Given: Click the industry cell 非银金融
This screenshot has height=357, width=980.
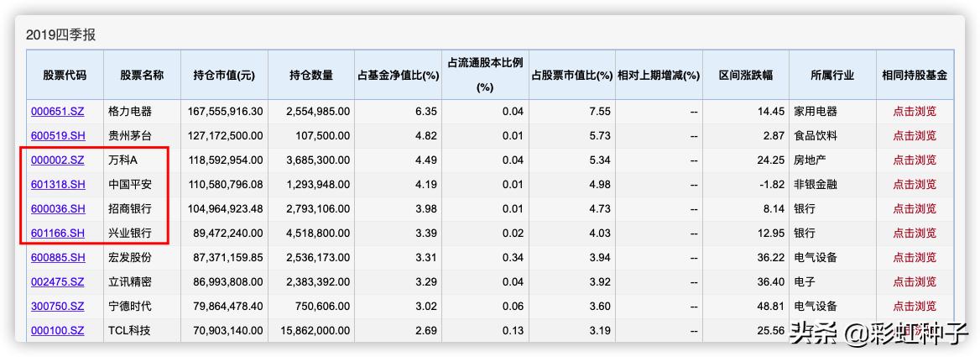Looking at the screenshot, I should tap(816, 185).
